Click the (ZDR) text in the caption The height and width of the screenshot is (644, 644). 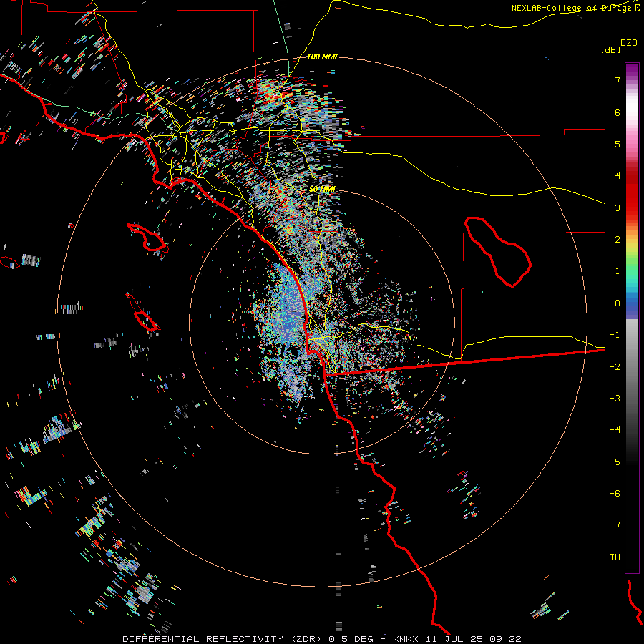(306, 639)
